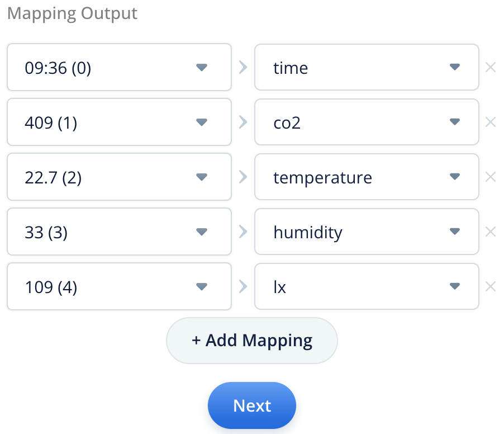Open the 409 (1) source dropdown
504x434 pixels.
click(x=201, y=122)
